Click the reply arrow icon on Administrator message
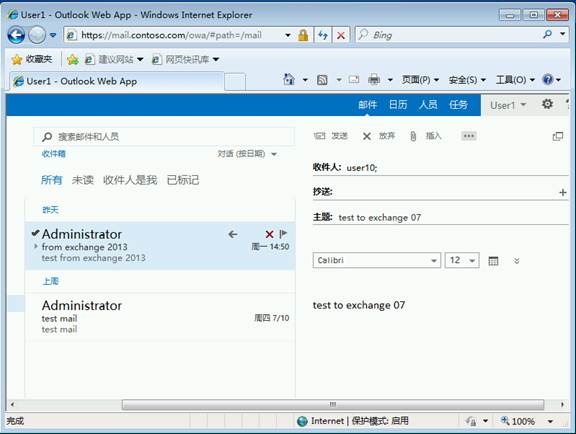The width and height of the screenshot is (576, 434). [x=233, y=234]
